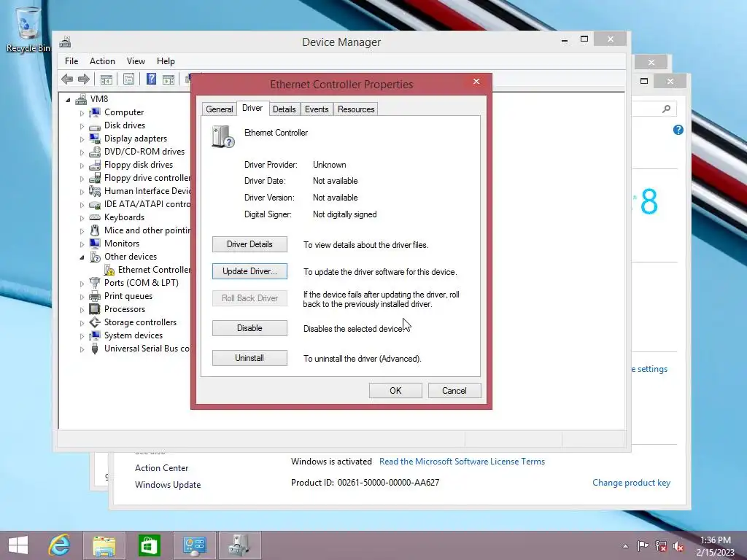Click the Properties toolbar icon
This screenshot has height=560, width=747.
pos(128,79)
